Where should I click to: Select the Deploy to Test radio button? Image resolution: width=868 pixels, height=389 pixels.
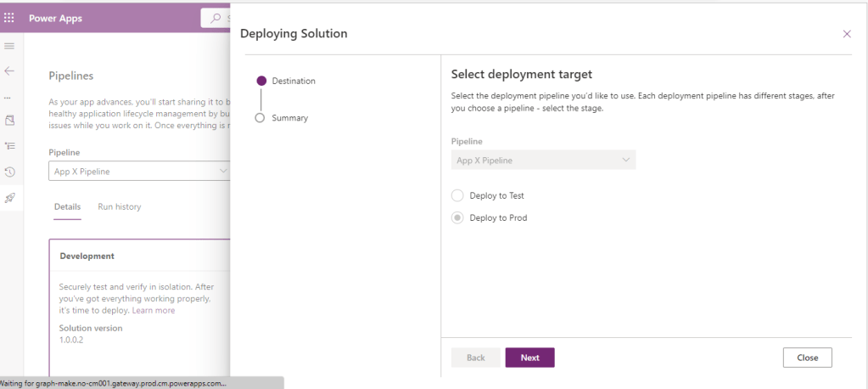458,195
